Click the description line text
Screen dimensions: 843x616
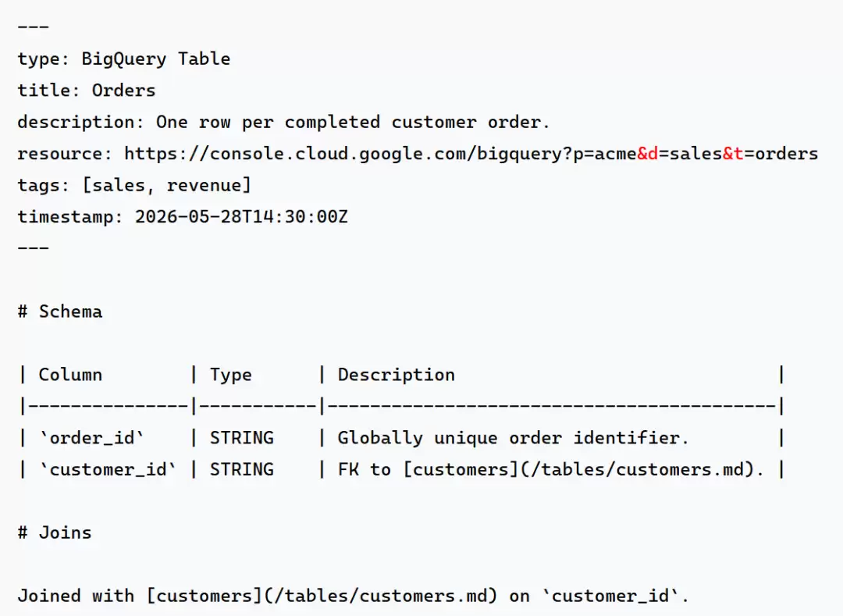click(x=283, y=122)
